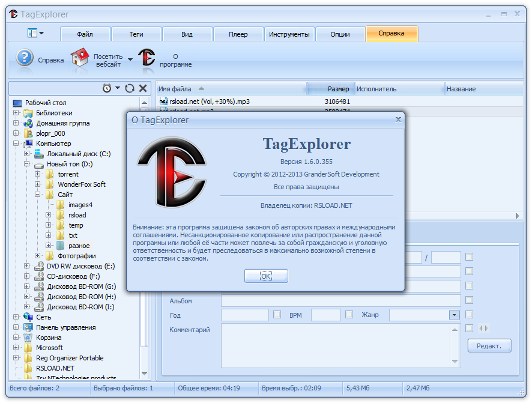
Task: Click the Библиотеки library icon
Action: click(28, 113)
